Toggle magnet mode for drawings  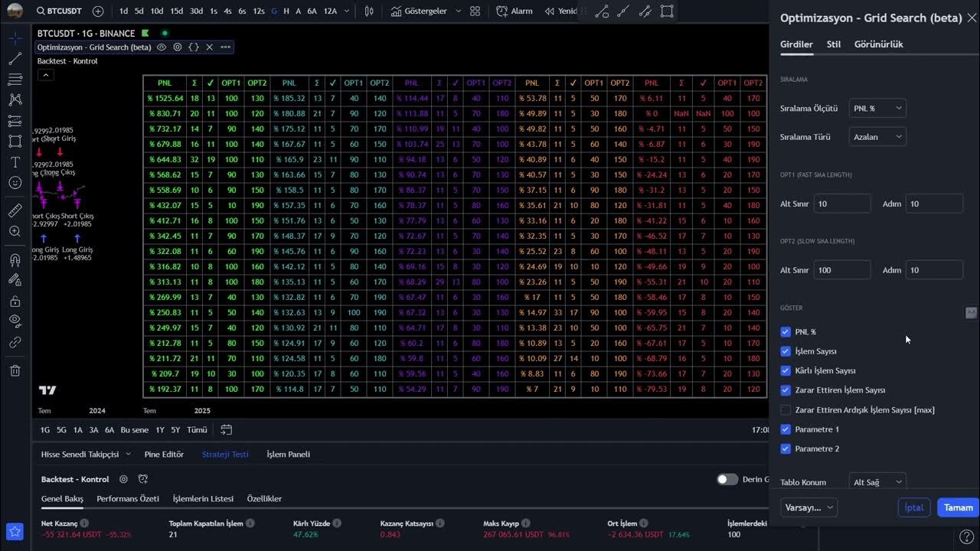coord(15,259)
